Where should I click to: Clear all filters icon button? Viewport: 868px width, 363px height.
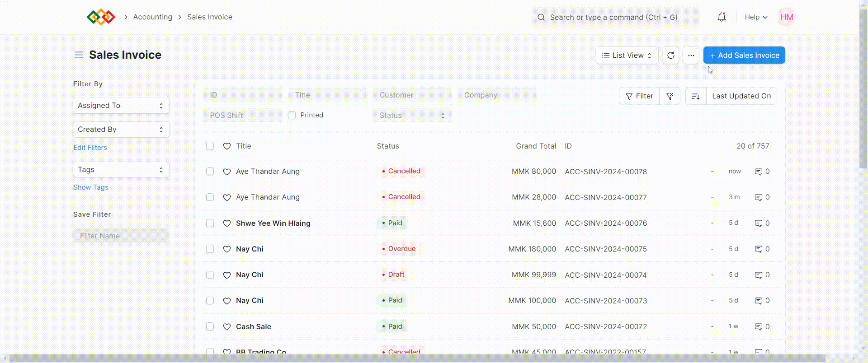click(670, 96)
